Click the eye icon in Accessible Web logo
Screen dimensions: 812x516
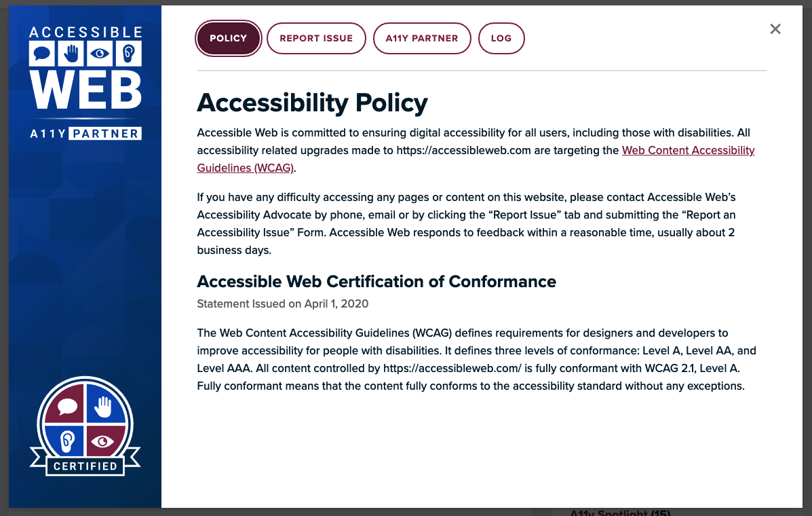pos(100,54)
